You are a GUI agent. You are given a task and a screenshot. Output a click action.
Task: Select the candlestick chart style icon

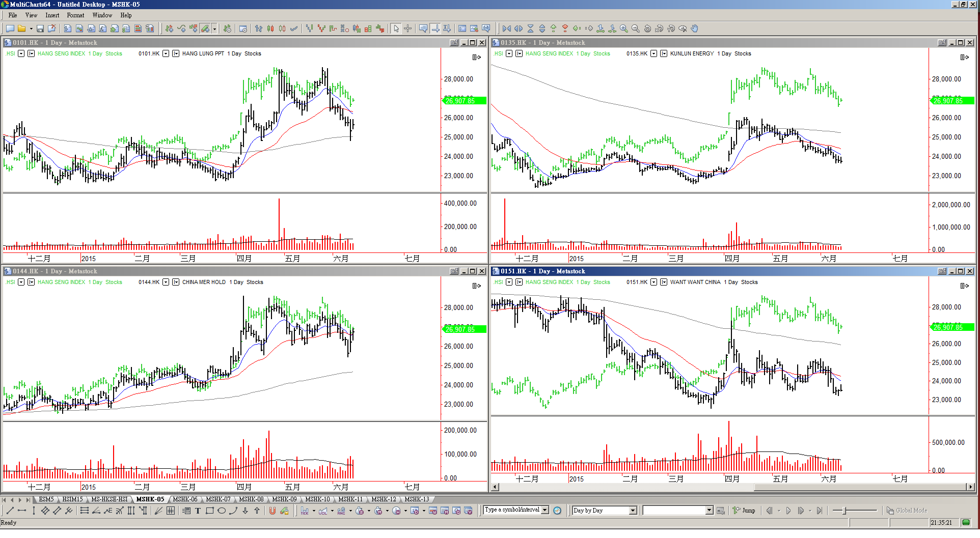point(270,29)
